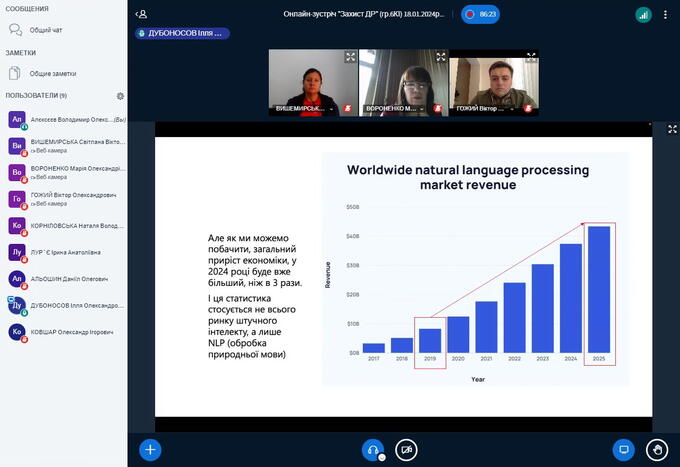
Task: Expand presentation to fullscreen icon
Action: point(671,128)
